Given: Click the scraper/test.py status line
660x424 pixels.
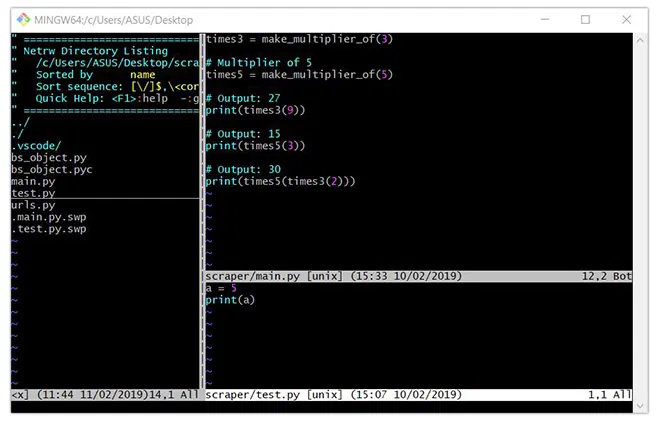Looking at the screenshot, I should (418, 395).
